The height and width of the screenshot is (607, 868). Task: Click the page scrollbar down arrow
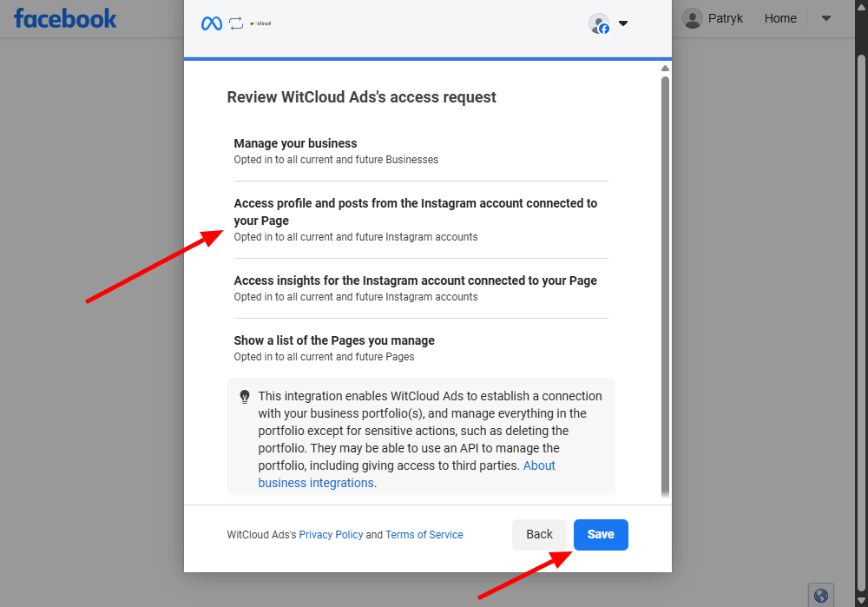(x=861, y=601)
